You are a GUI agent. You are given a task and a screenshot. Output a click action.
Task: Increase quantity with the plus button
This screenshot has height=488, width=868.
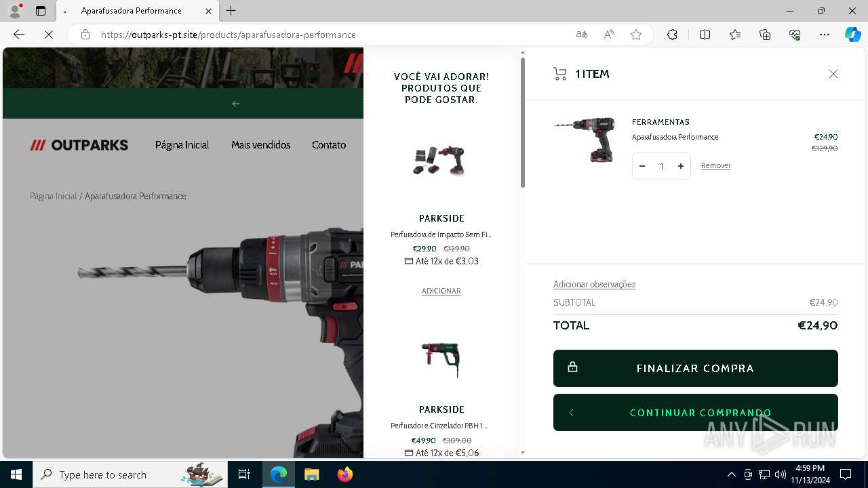tap(680, 166)
